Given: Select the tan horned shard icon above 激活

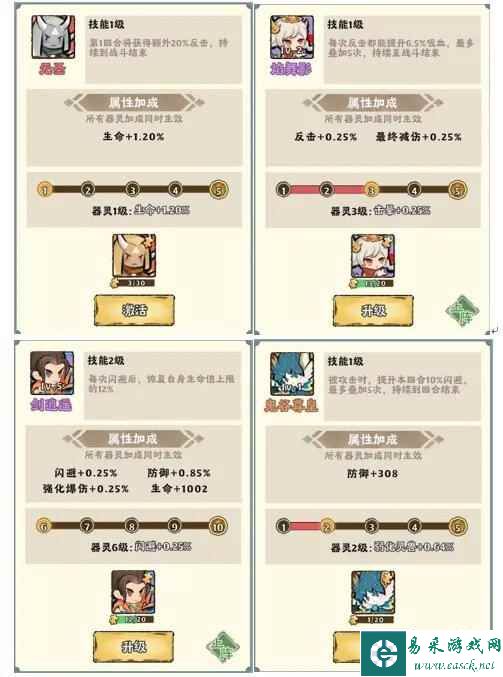Looking at the screenshot, I should pos(134,256).
